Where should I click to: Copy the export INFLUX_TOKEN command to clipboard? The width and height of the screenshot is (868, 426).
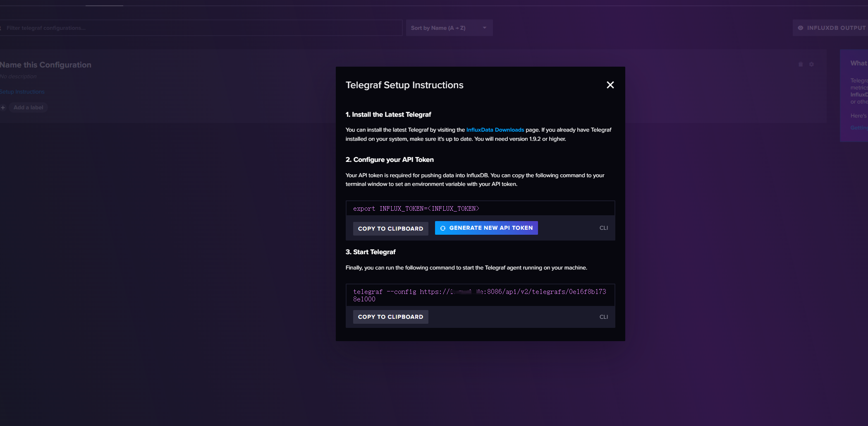pyautogui.click(x=390, y=229)
